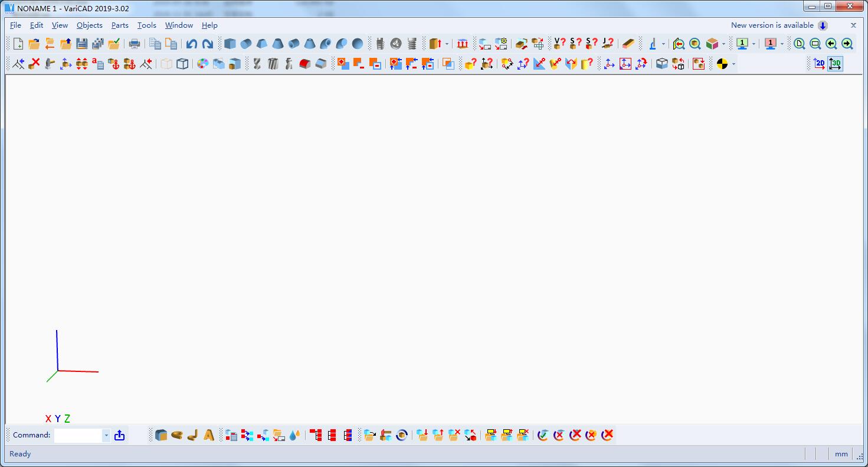Click the color palette icon
This screenshot has height=467, width=868.
(x=203, y=63)
